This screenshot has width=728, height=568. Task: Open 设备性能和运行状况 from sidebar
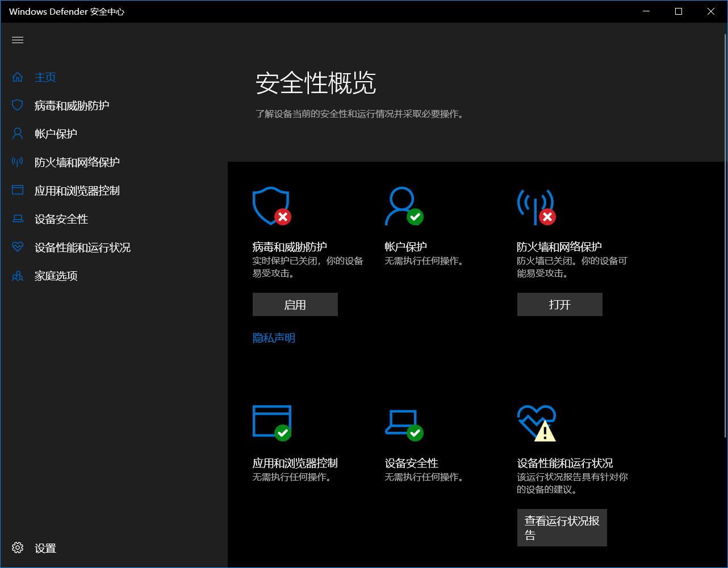pos(82,247)
